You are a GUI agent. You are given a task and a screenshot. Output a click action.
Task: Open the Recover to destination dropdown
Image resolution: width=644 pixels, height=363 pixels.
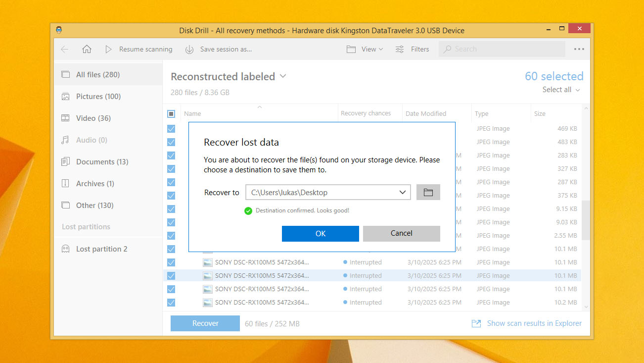tap(404, 192)
